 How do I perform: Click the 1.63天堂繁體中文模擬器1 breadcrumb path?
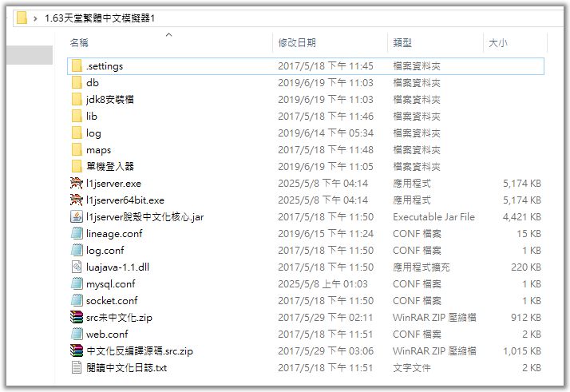pos(100,18)
